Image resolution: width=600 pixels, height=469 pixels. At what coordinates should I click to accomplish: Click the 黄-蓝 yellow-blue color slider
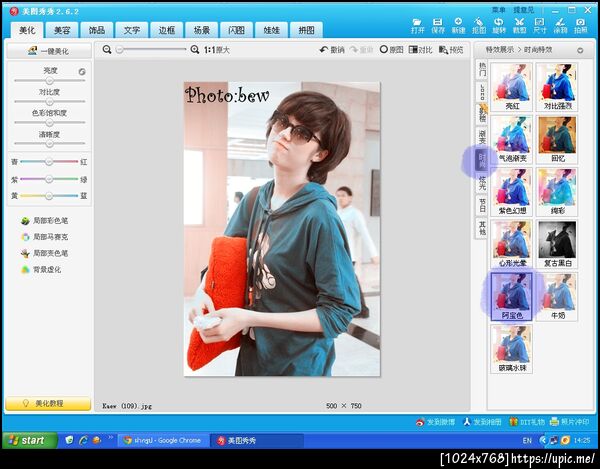[x=49, y=196]
